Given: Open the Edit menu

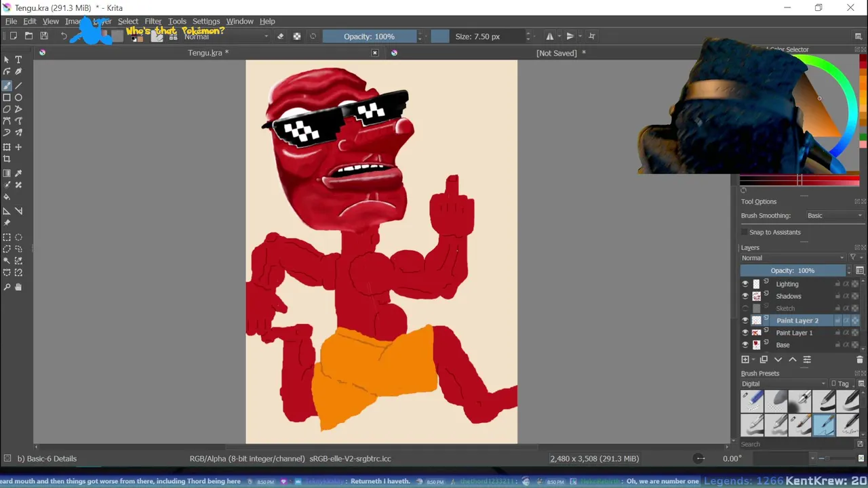Looking at the screenshot, I should (30, 21).
